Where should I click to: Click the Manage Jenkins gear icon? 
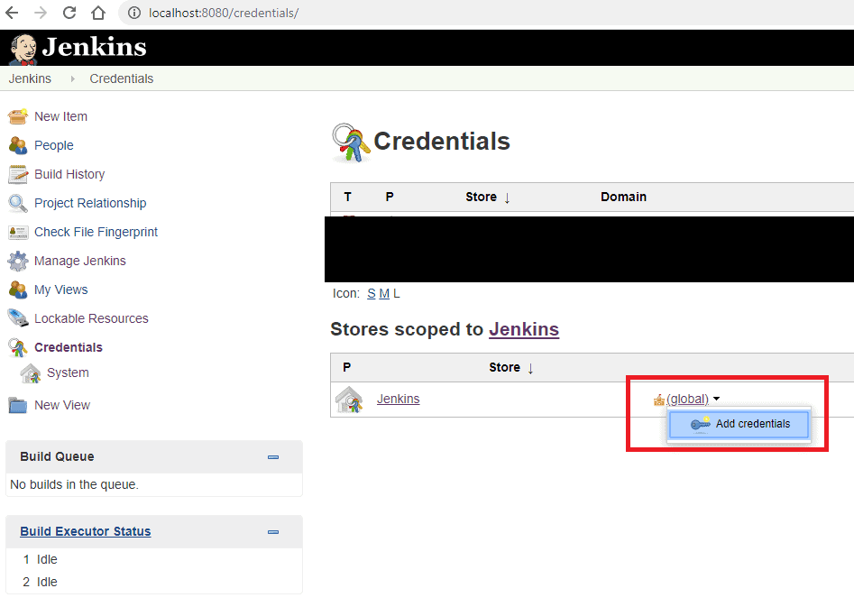pyautogui.click(x=18, y=261)
